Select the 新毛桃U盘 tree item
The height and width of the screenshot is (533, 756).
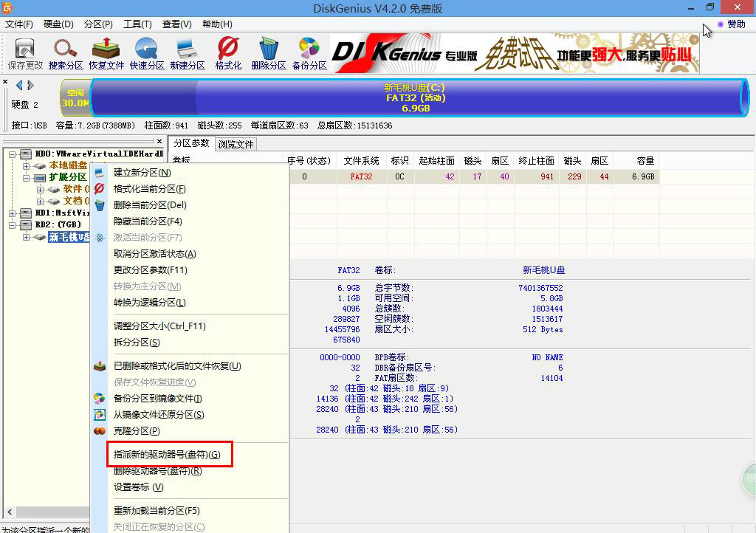tap(69, 237)
